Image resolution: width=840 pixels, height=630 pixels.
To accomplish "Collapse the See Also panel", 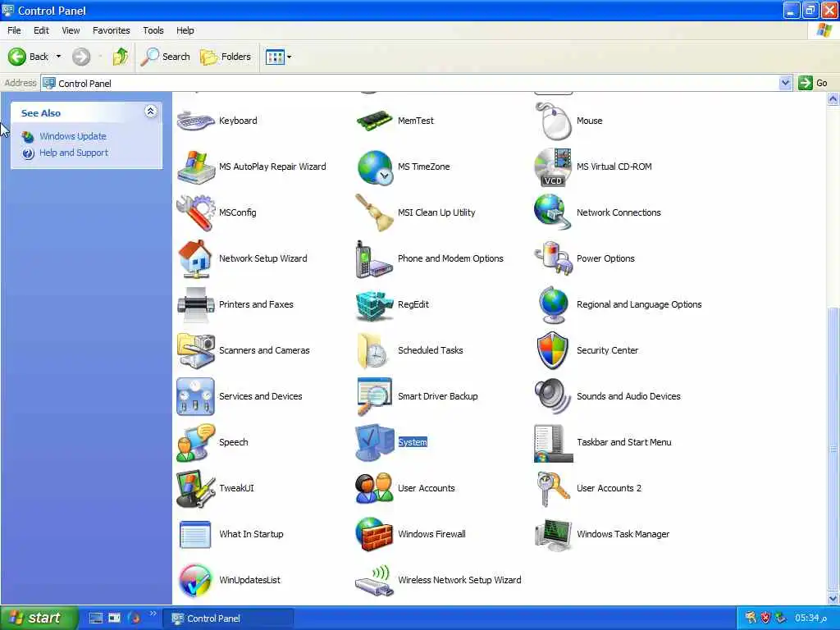I will point(151,112).
